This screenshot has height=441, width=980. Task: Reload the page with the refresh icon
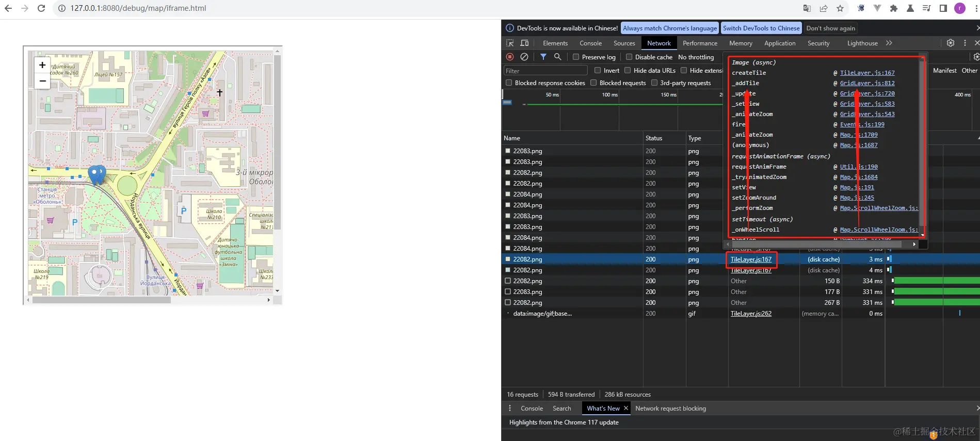coord(41,8)
